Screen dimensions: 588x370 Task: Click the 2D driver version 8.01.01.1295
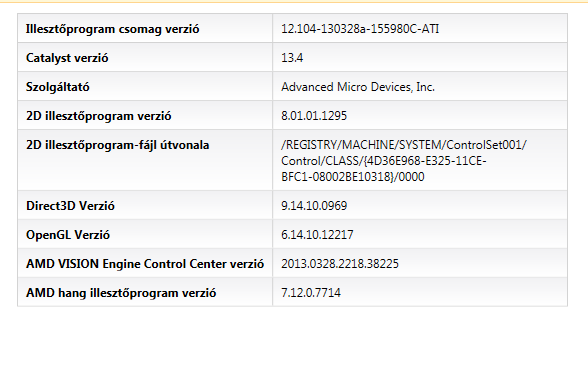tap(314, 116)
